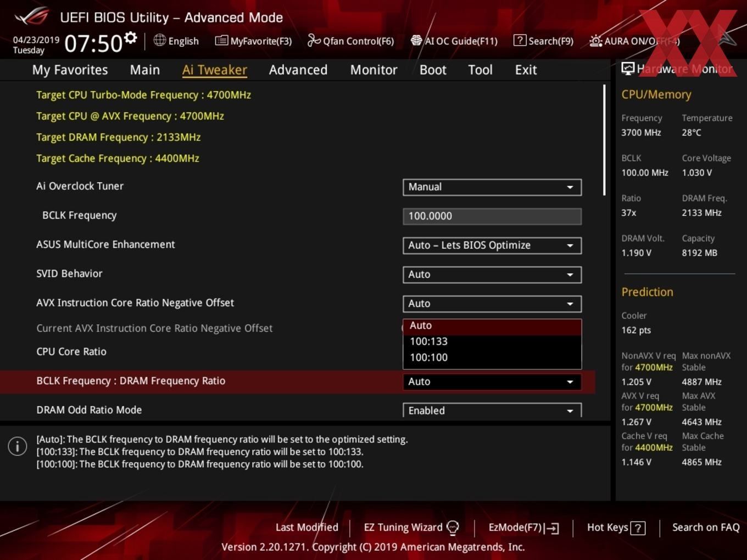Switch to Advanced tab
The height and width of the screenshot is (560, 747).
[298, 70]
